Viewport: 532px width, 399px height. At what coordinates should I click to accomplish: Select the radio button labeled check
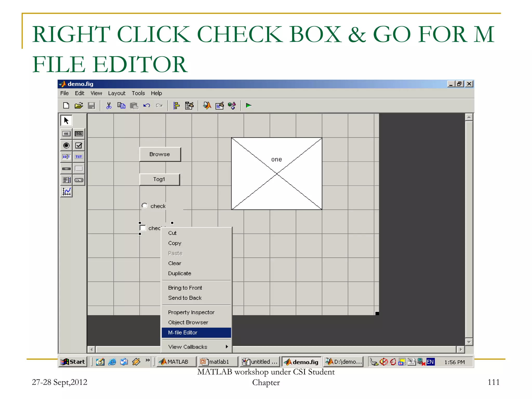145,205
